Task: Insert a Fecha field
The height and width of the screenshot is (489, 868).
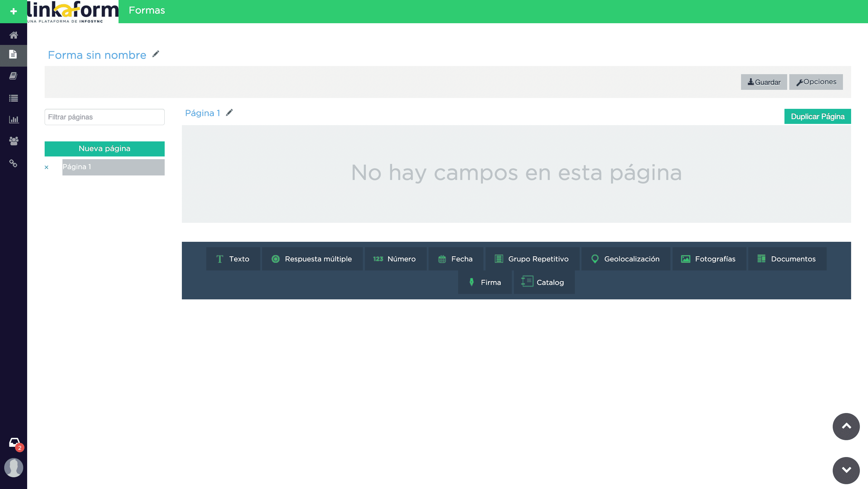Action: (456, 259)
